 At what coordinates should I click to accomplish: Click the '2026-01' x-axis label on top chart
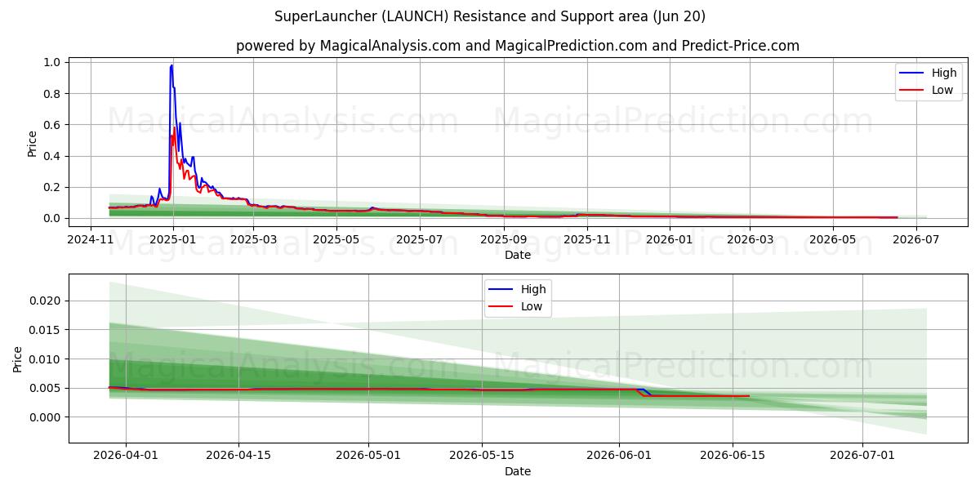click(x=670, y=240)
